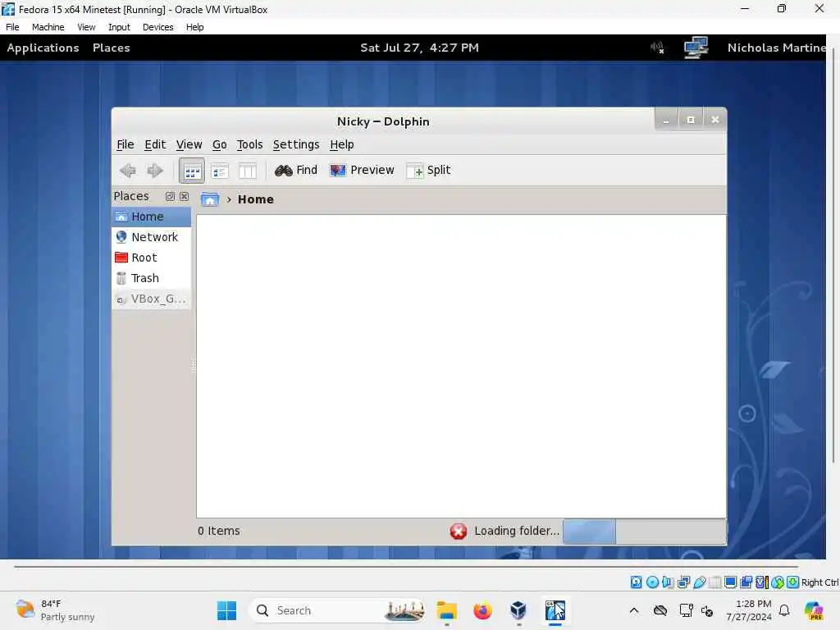The image size is (840, 630).
Task: Open the File menu in Dolphin
Action: 126,144
